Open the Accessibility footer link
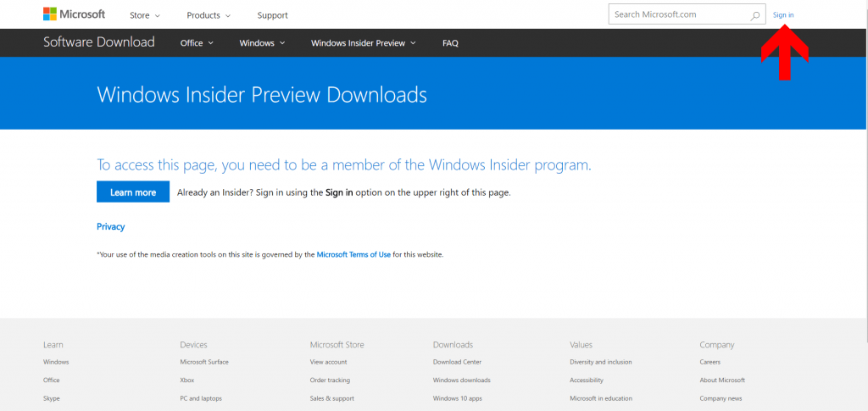868x411 pixels. [587, 380]
